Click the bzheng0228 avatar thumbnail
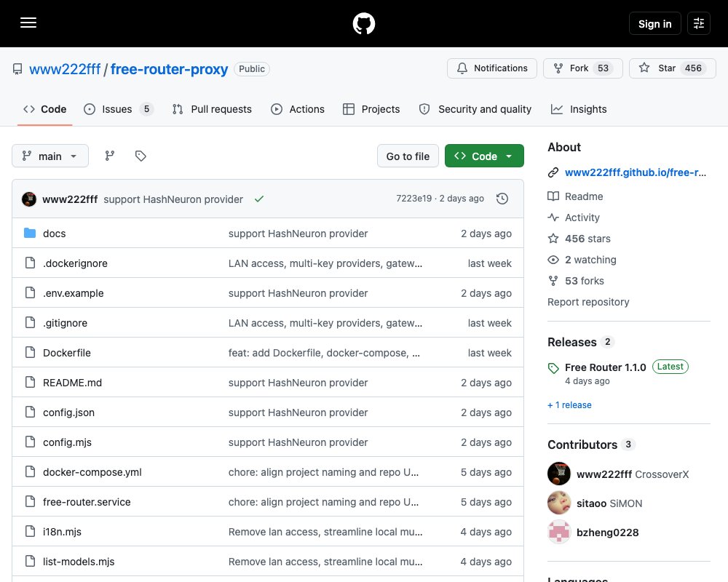728x582 pixels. click(x=559, y=532)
